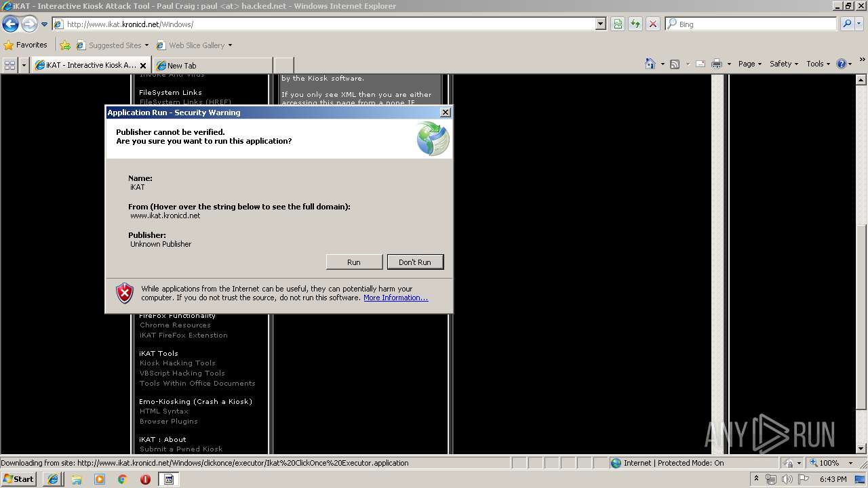Click the Windows Start button

tap(19, 479)
